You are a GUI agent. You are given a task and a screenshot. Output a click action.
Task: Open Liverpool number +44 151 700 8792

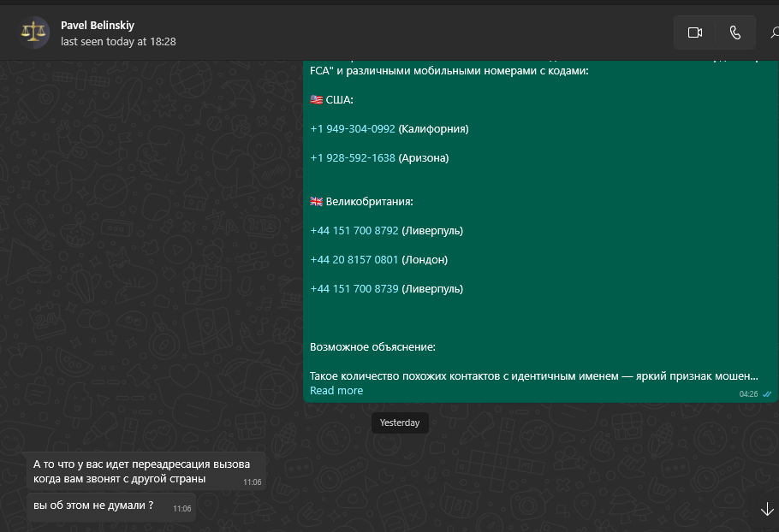coord(354,231)
